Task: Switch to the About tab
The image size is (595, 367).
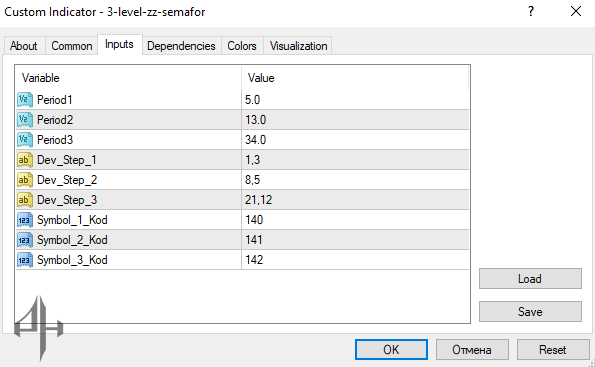Action: [24, 46]
